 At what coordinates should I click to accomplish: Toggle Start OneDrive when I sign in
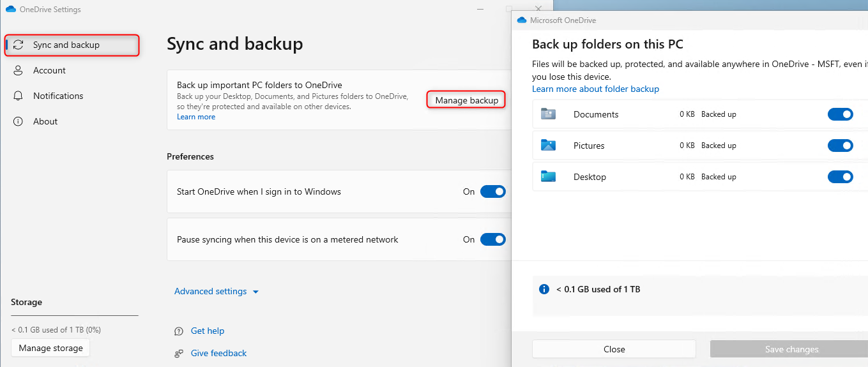[492, 191]
